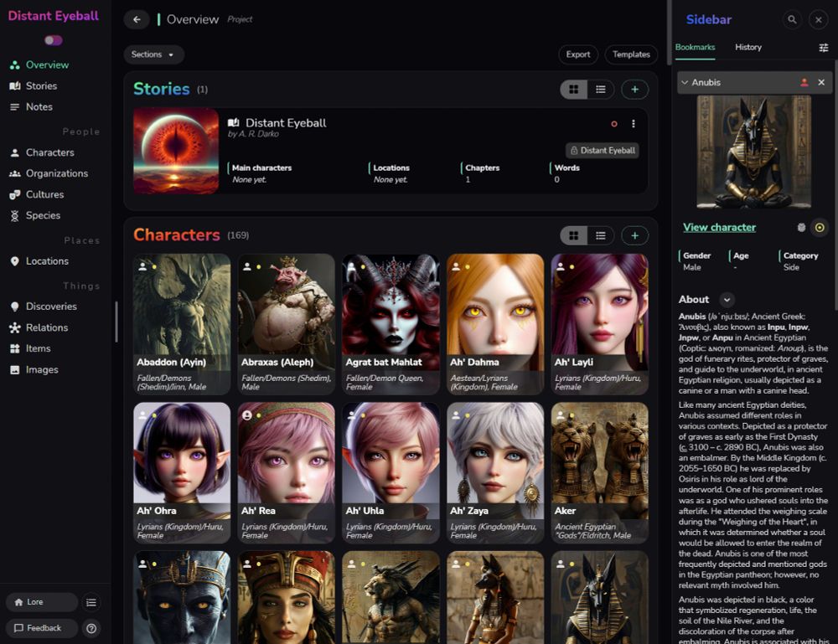Click the help question mark icon

pos(91,628)
